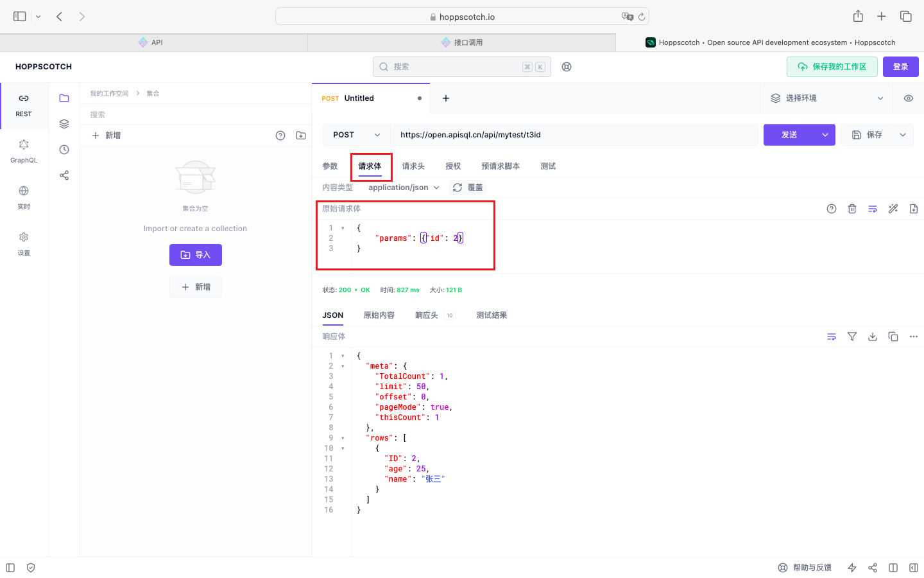Open the History clock icon panel
924x578 pixels.
click(x=64, y=150)
